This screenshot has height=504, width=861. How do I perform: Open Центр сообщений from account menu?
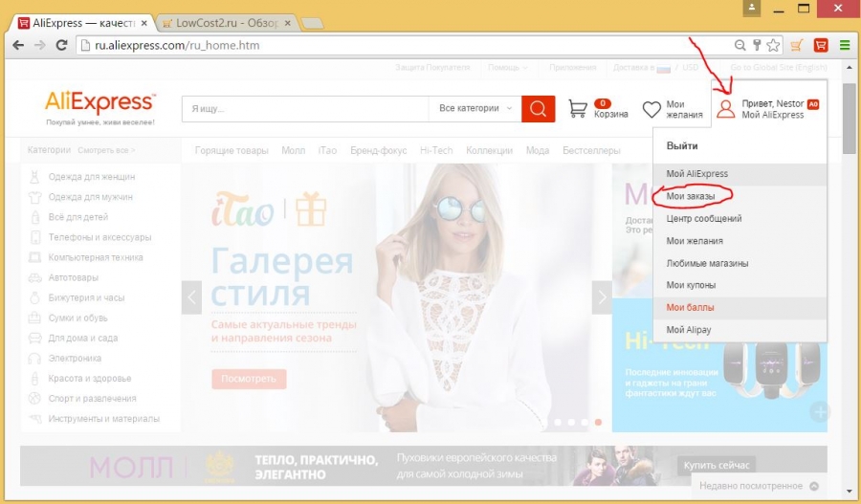(704, 218)
